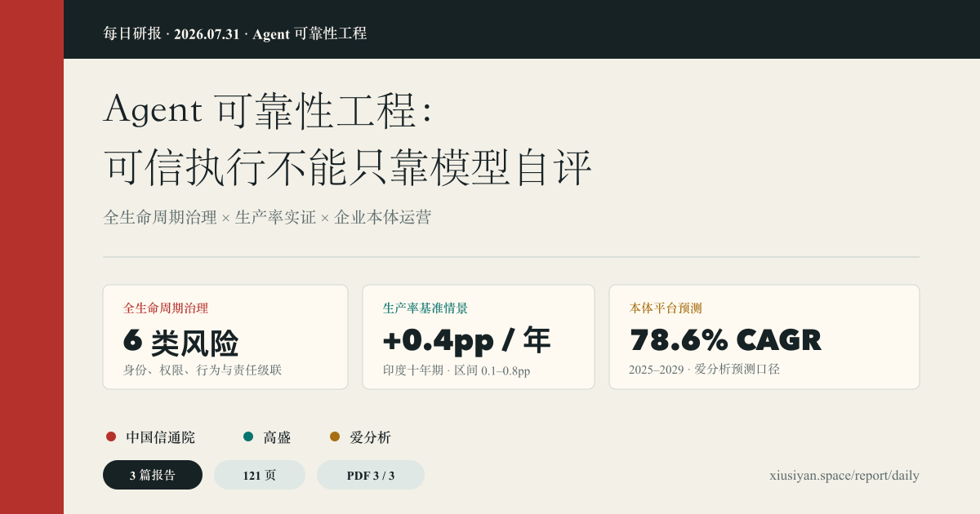
Task: Select the 3 篇报告 dark pill
Action: (153, 475)
